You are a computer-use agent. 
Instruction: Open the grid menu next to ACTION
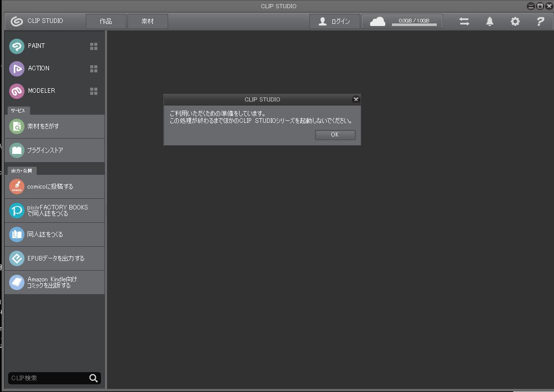pyautogui.click(x=94, y=69)
